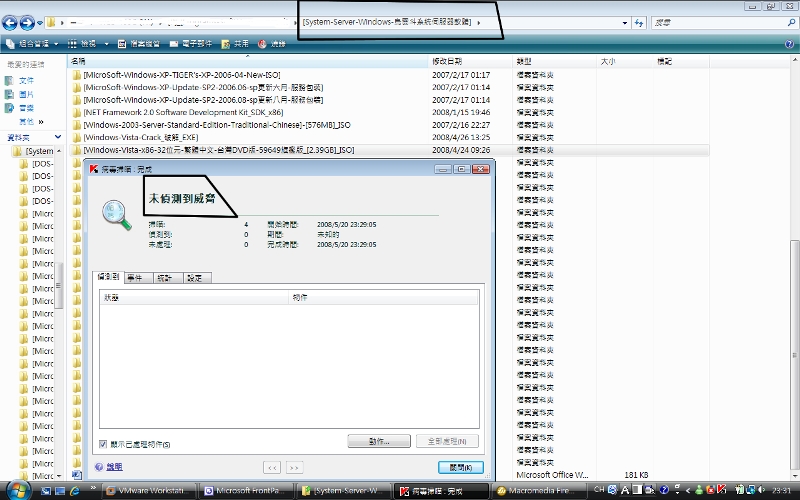Image resolution: width=800 pixels, height=500 pixels.
Task: Go forward with the Explorer Forward arrow
Action: coord(27,22)
